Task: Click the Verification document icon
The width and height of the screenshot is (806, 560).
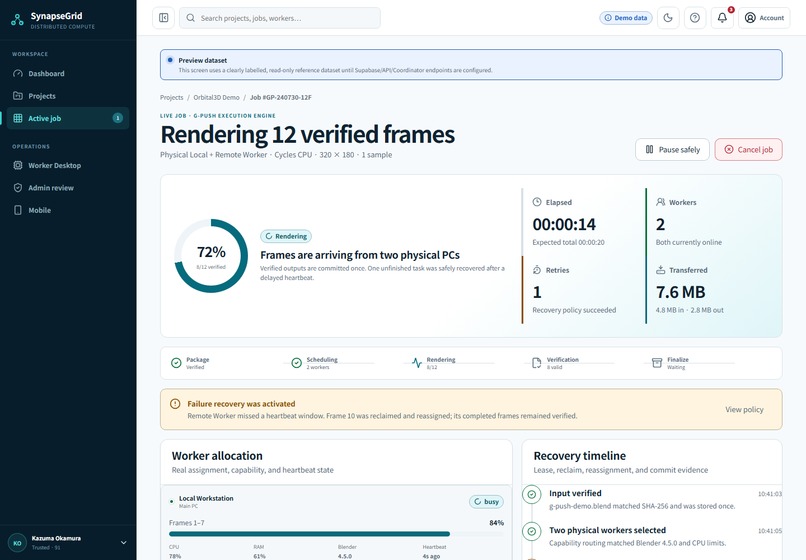Action: (537, 363)
